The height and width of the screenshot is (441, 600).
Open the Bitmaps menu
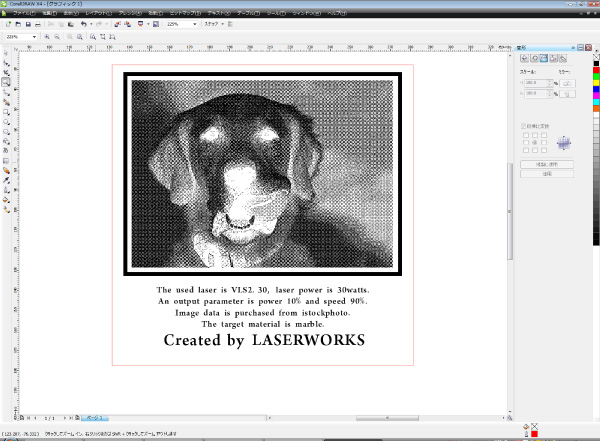click(x=185, y=13)
